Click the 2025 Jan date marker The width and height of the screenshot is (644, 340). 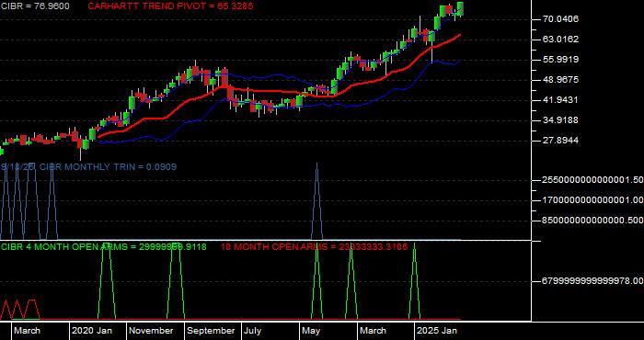(437, 331)
